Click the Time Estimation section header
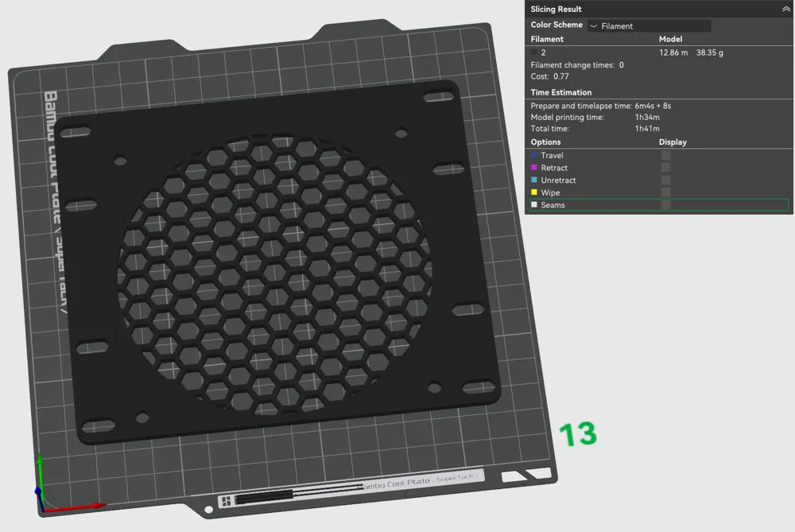This screenshot has height=532, width=795. (560, 92)
